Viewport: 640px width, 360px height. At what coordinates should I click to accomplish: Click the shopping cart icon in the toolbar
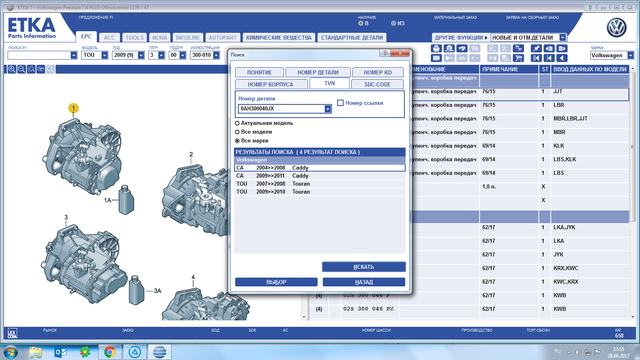pos(518,58)
